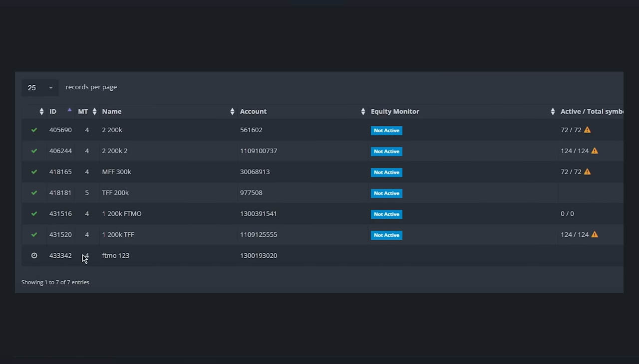Click Not Active badge for 2 200k

[x=386, y=130]
